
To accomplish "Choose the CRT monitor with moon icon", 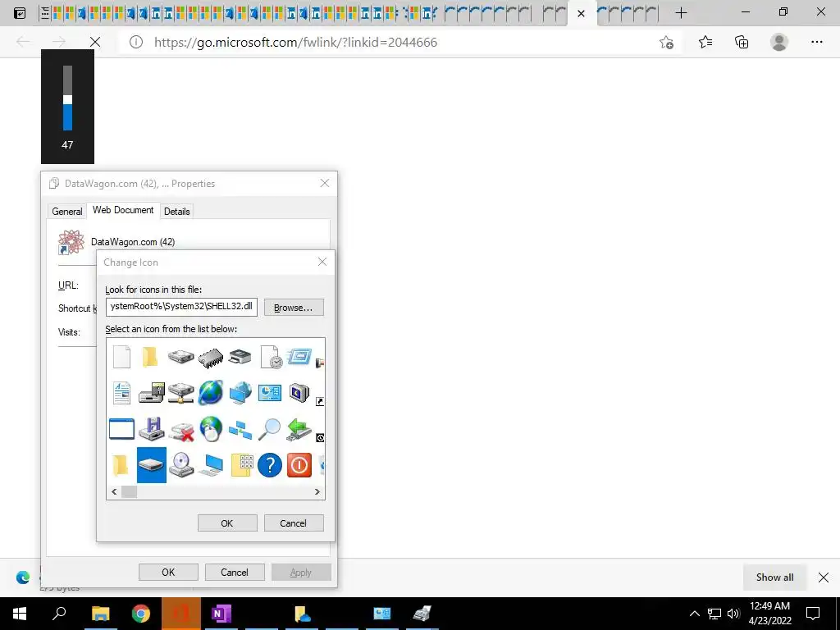I will tap(299, 393).
